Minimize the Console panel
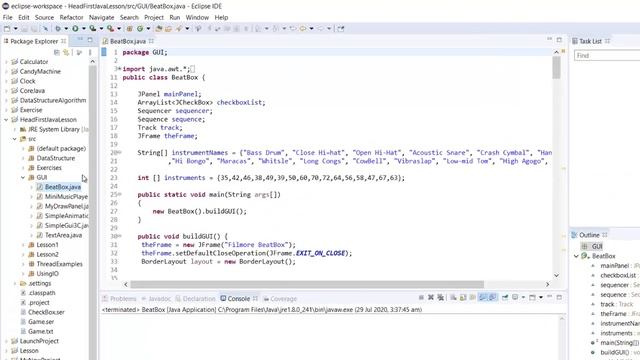The height and width of the screenshot is (360, 640). tap(549, 297)
